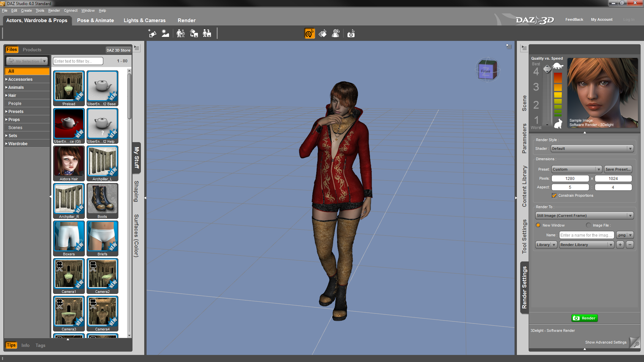Click the DAZ 3D Store button
644x362 pixels.
118,50
